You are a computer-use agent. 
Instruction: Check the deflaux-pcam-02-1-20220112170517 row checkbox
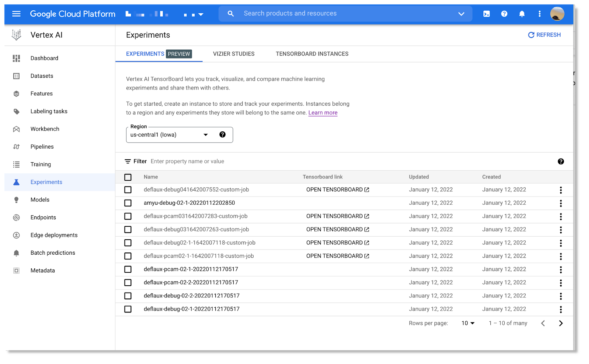click(x=128, y=269)
